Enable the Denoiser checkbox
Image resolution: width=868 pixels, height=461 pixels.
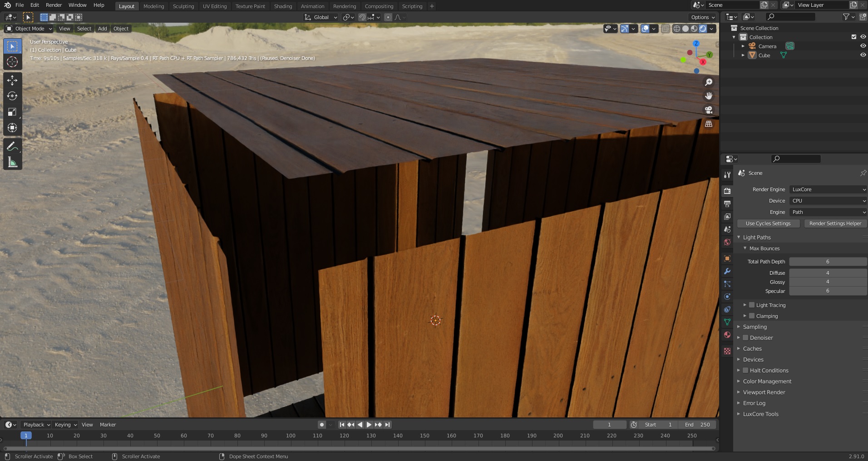coord(745,338)
